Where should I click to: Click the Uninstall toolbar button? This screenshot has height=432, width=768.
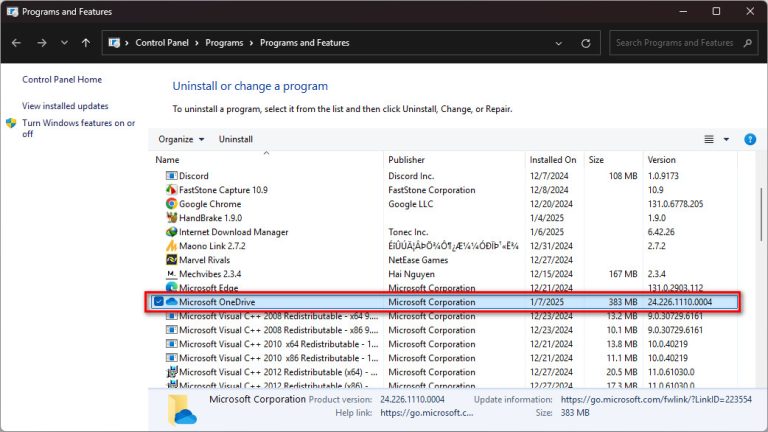click(x=236, y=140)
